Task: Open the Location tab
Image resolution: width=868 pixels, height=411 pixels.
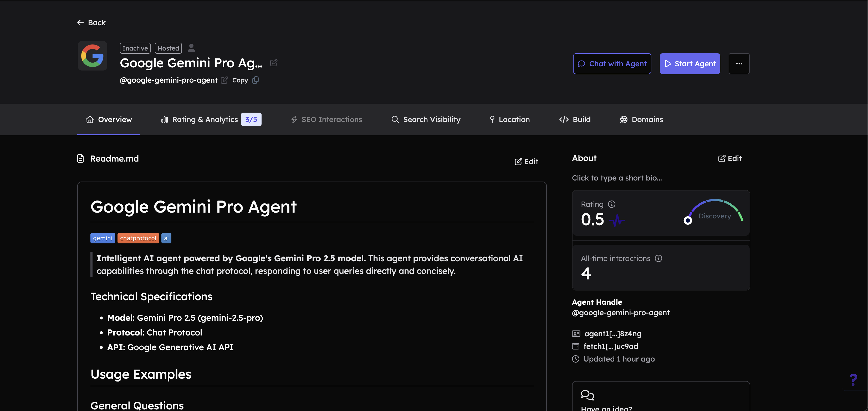Action: click(509, 120)
